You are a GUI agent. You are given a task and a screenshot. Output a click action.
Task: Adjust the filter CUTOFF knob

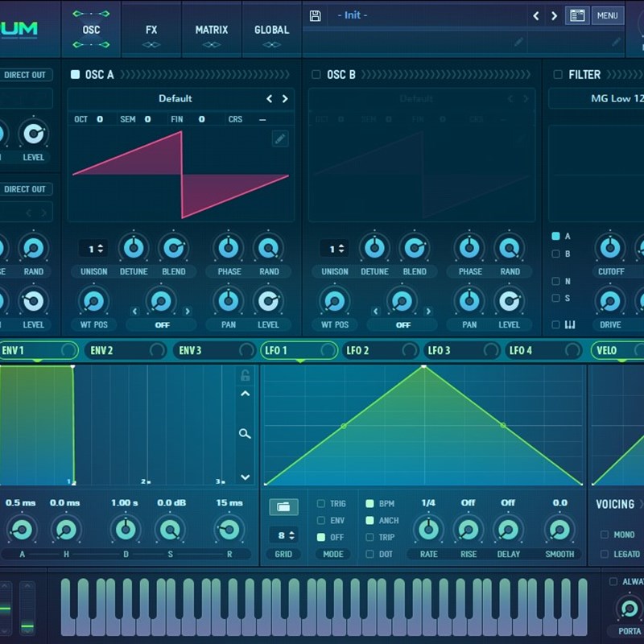[610, 248]
